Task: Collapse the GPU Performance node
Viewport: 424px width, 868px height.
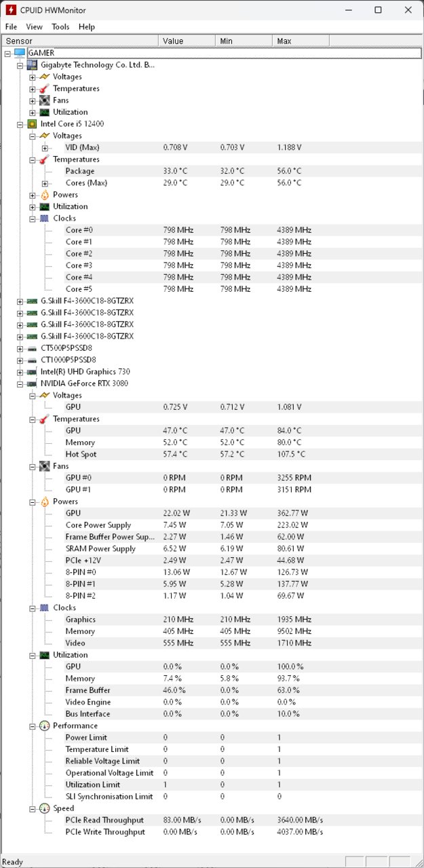Action: tap(33, 726)
